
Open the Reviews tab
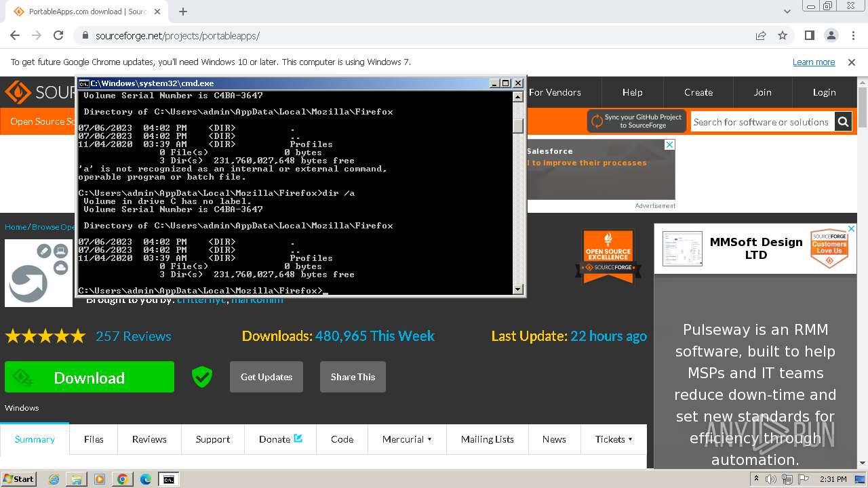149,439
